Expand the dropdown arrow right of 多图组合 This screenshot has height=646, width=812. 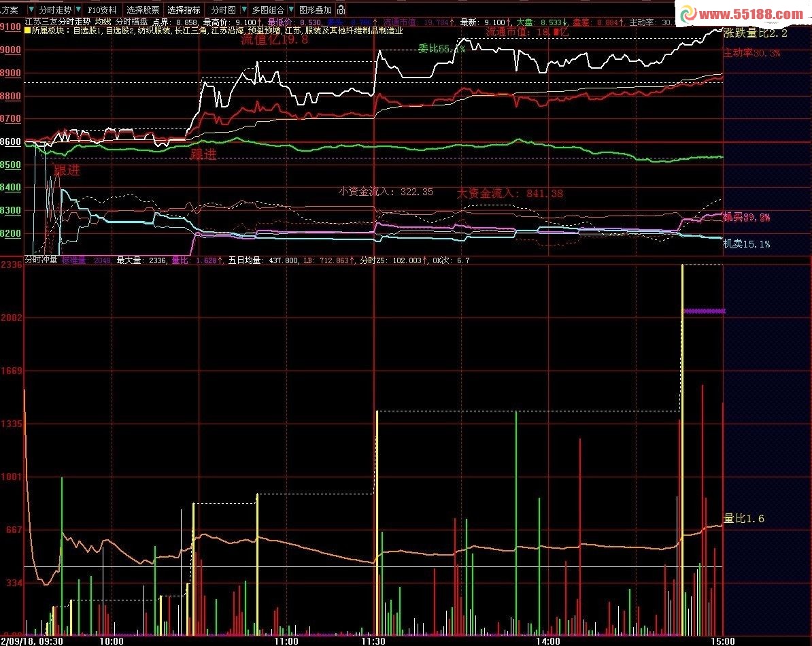(291, 10)
